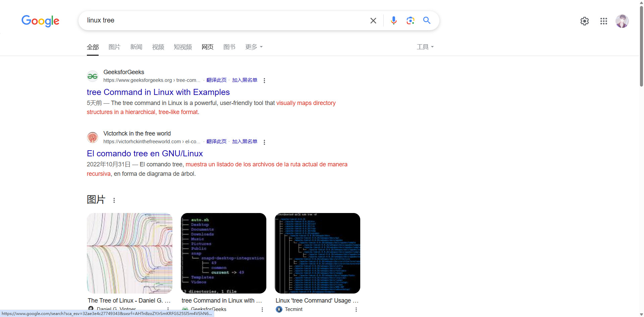The image size is (644, 317).
Task: Switch to the 图片 tab
Action: pos(114,47)
